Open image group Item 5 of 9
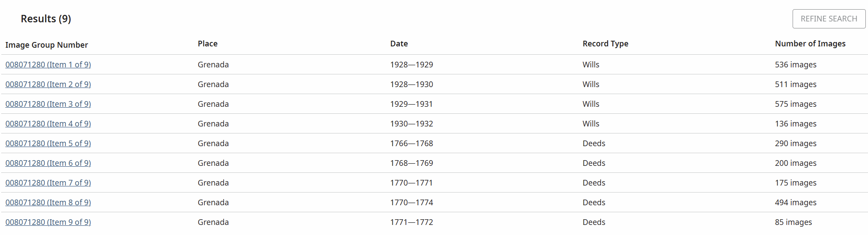The image size is (868, 235). tap(48, 144)
